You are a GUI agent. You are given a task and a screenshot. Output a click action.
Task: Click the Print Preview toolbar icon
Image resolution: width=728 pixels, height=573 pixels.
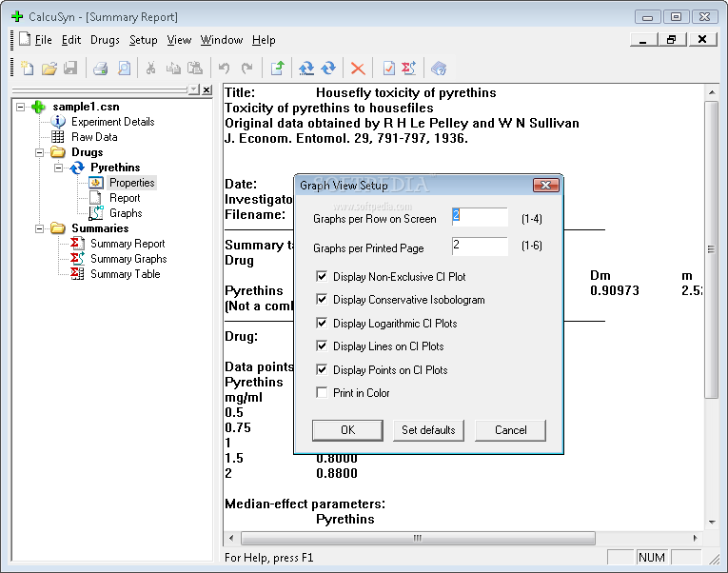pos(124,69)
